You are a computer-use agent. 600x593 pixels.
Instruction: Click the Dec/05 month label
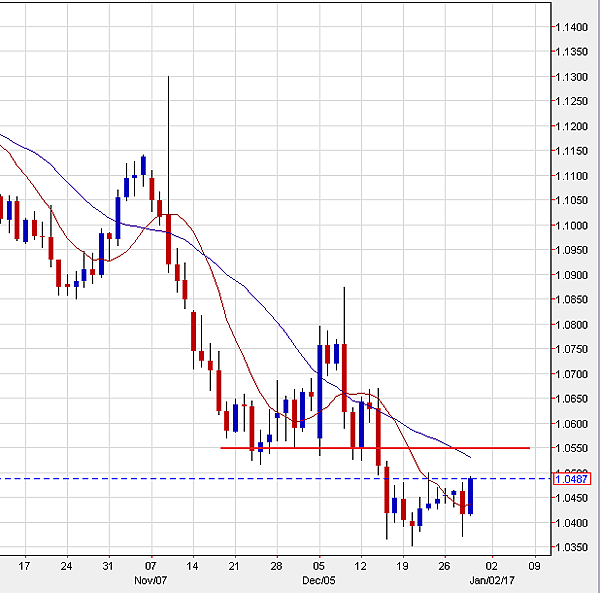(x=319, y=581)
